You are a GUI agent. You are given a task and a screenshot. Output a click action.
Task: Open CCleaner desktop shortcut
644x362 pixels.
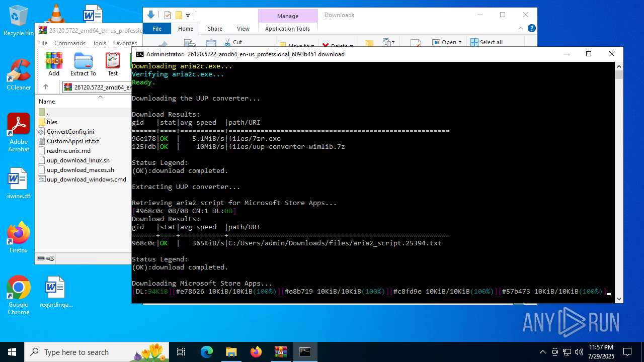coord(19,75)
